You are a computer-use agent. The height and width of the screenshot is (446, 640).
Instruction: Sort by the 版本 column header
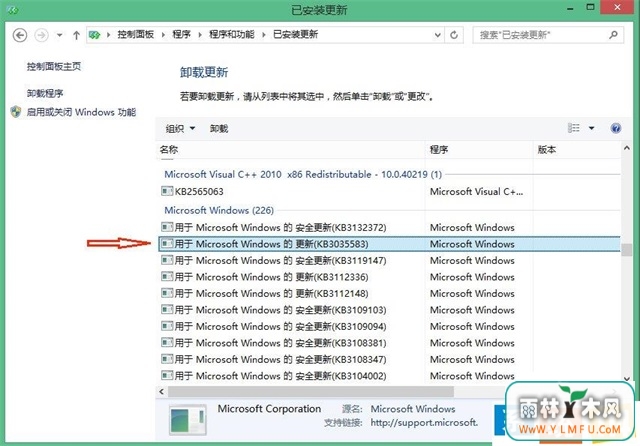tap(576, 149)
